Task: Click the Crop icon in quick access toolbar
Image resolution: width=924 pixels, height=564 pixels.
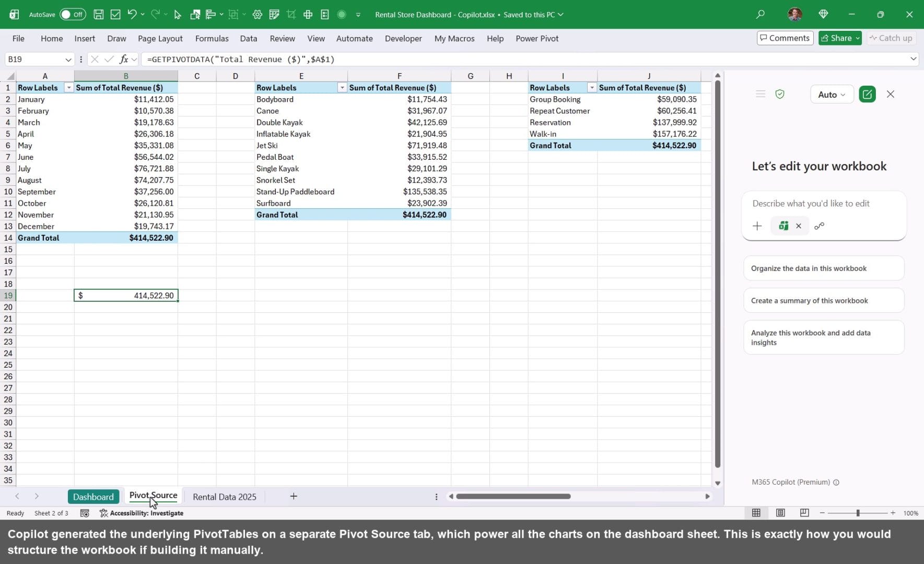Action: point(291,15)
